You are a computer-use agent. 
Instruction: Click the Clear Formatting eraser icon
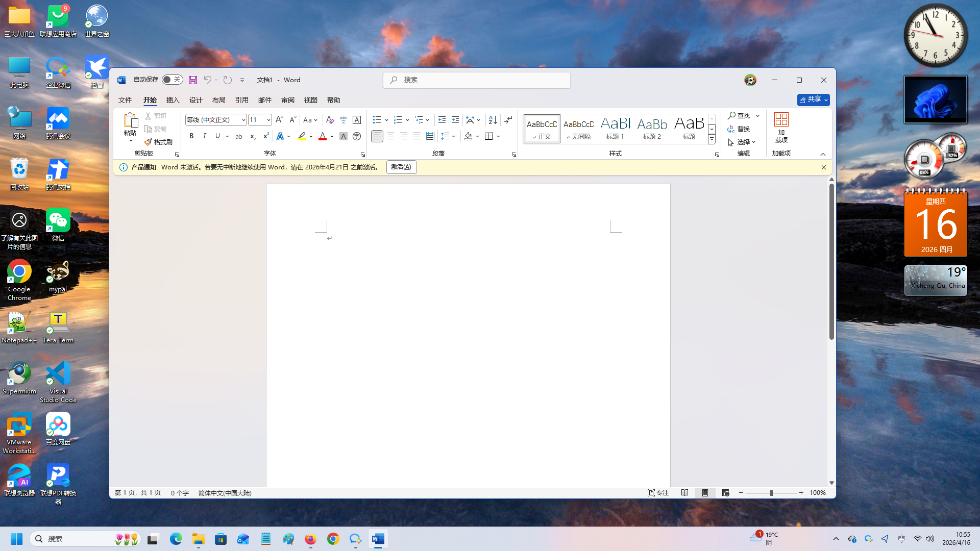330,120
